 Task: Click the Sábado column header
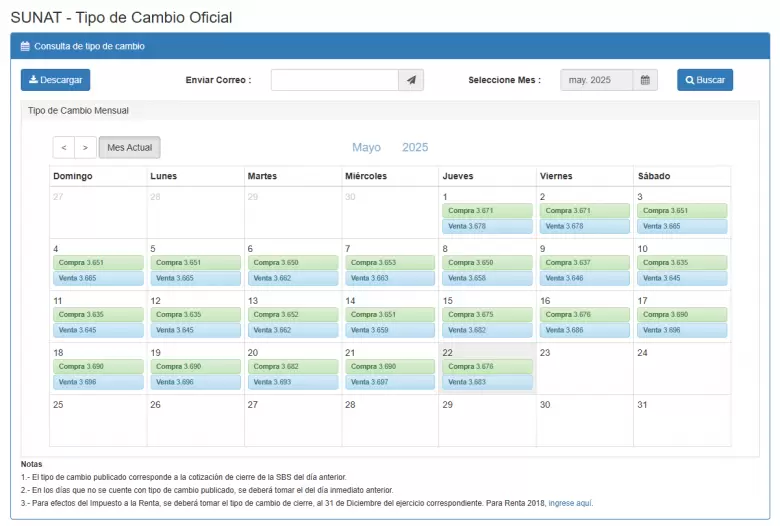(654, 176)
